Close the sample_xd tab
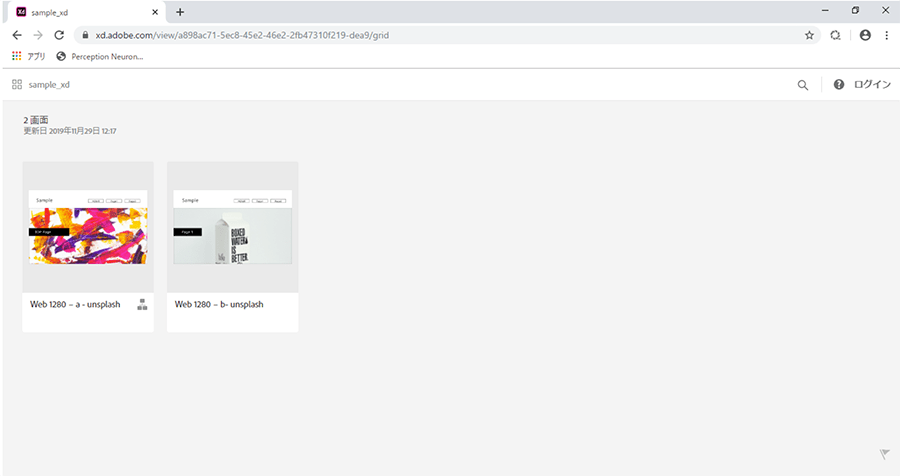This screenshot has height=476, width=900. click(155, 12)
